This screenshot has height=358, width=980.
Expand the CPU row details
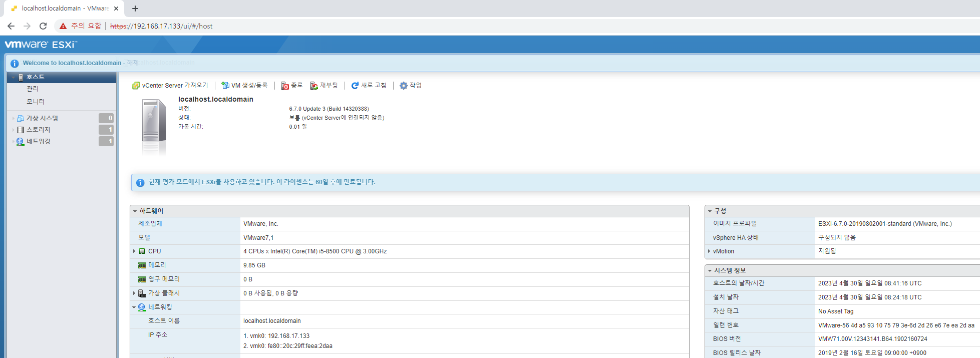134,251
